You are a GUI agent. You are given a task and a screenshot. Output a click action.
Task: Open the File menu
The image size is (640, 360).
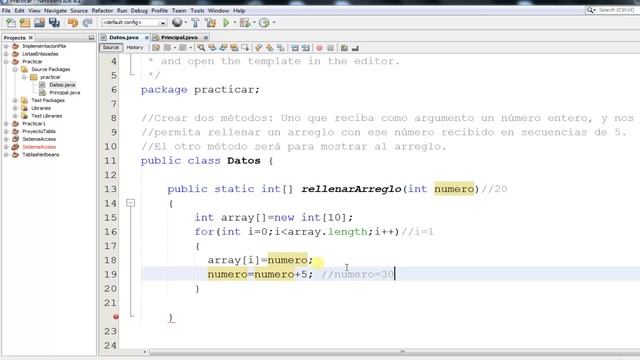(6, 11)
